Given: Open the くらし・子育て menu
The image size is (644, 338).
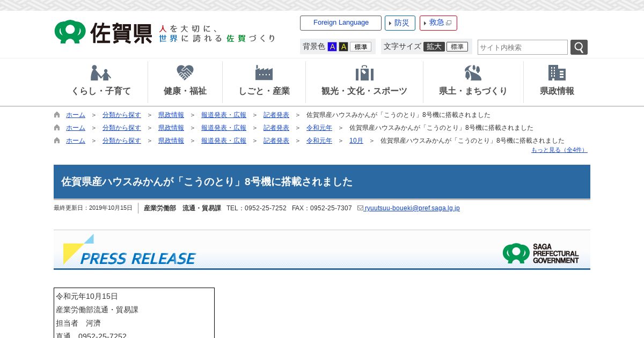Looking at the screenshot, I should click(101, 82).
